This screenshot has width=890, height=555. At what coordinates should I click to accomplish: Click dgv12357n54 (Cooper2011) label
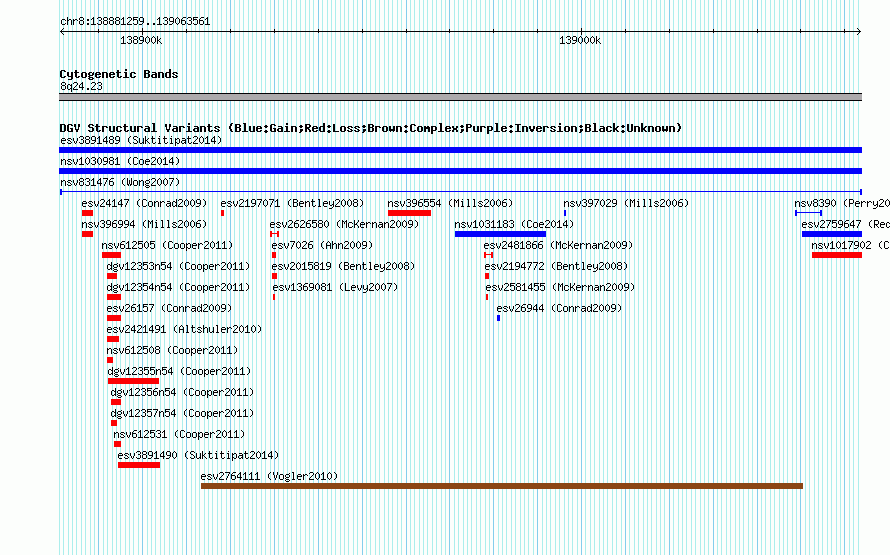pyautogui.click(x=182, y=413)
